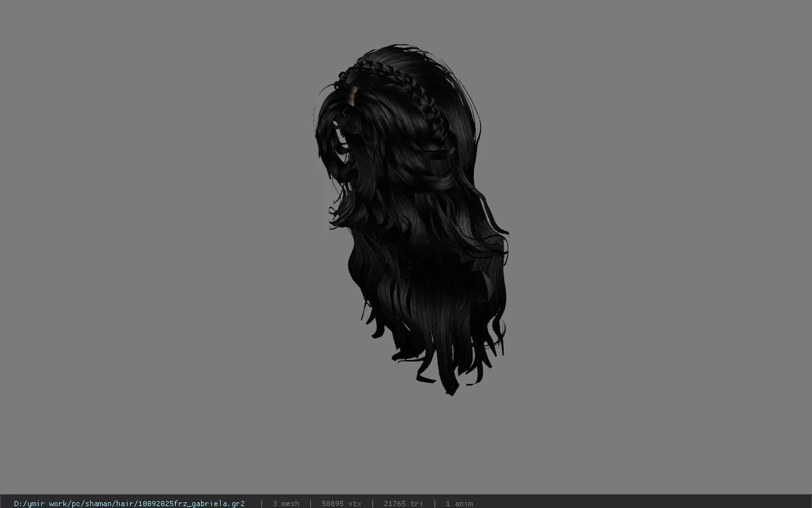
Task: Click the 21765 tri triangle counter
Action: pyautogui.click(x=403, y=504)
